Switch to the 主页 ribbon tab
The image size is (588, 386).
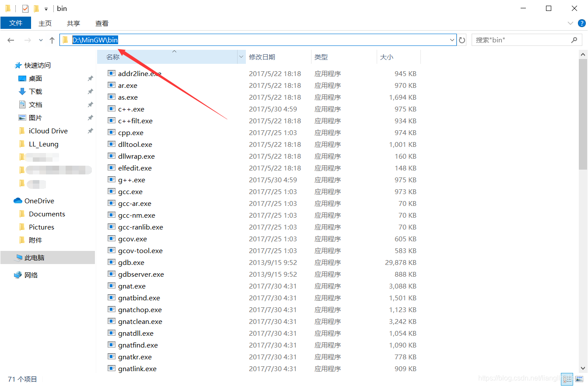[45, 23]
